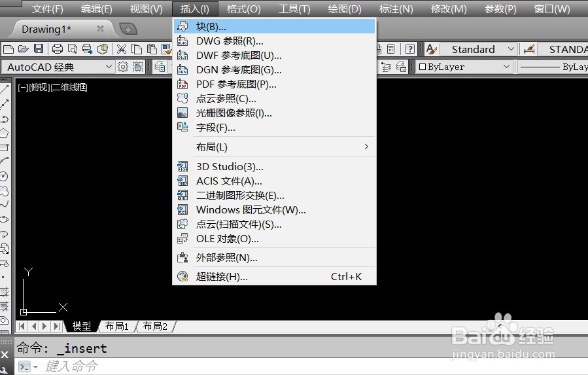
Task: Open the STANDARD dimension style dropdown
Action: [564, 49]
